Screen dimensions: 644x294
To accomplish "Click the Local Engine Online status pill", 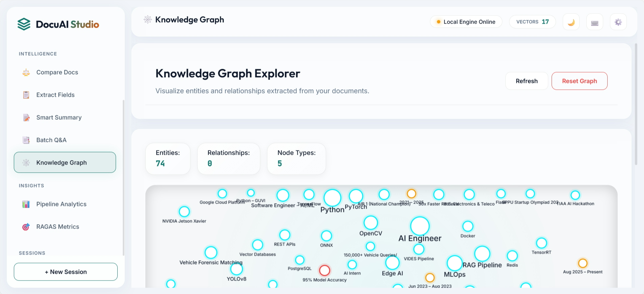I will click(466, 22).
